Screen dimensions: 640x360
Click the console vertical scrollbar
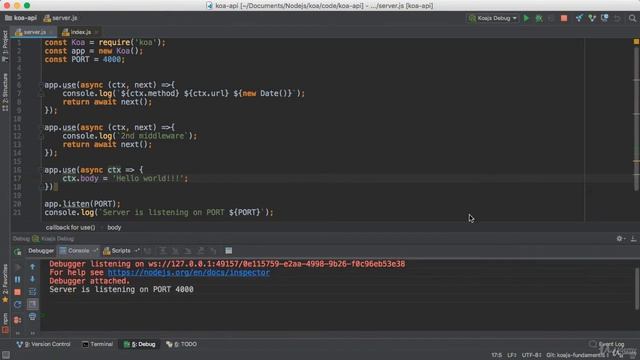click(x=637, y=288)
